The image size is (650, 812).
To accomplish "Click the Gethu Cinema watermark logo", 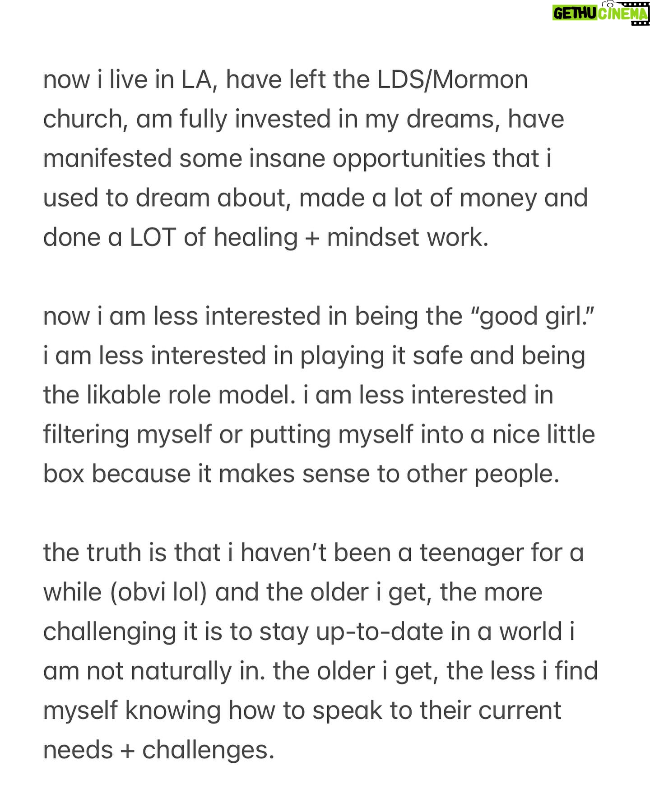I will pos(601,12).
